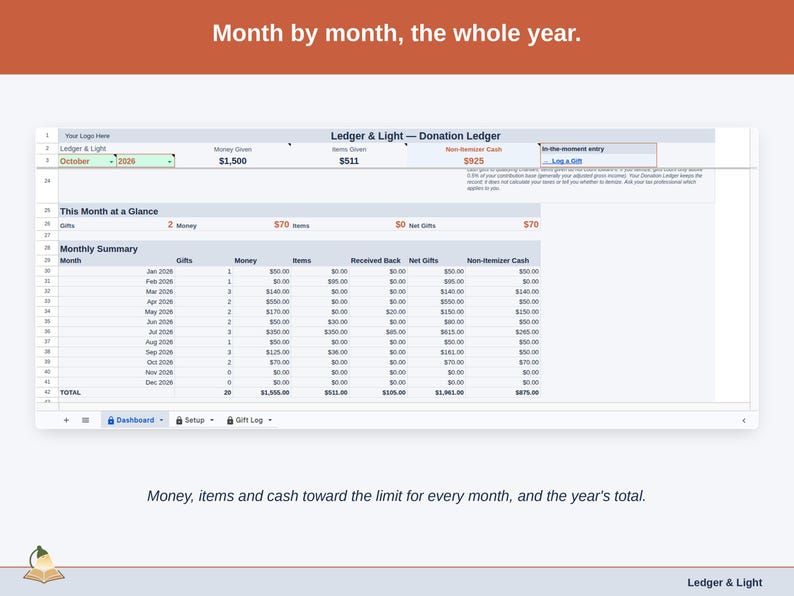Viewport: 794px width, 596px height.
Task: Open the October month dropdown
Action: click(111, 162)
